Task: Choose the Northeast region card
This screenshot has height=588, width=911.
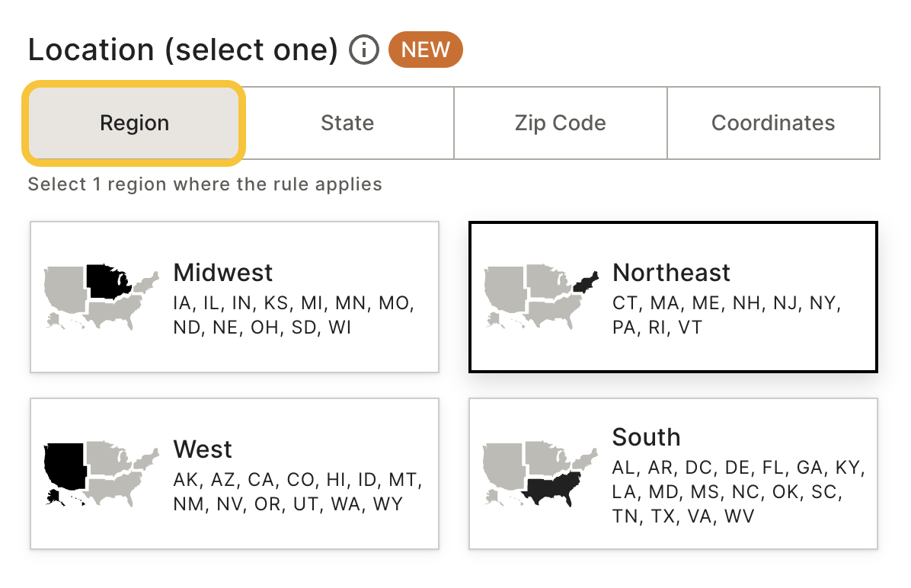Action: coord(673,297)
